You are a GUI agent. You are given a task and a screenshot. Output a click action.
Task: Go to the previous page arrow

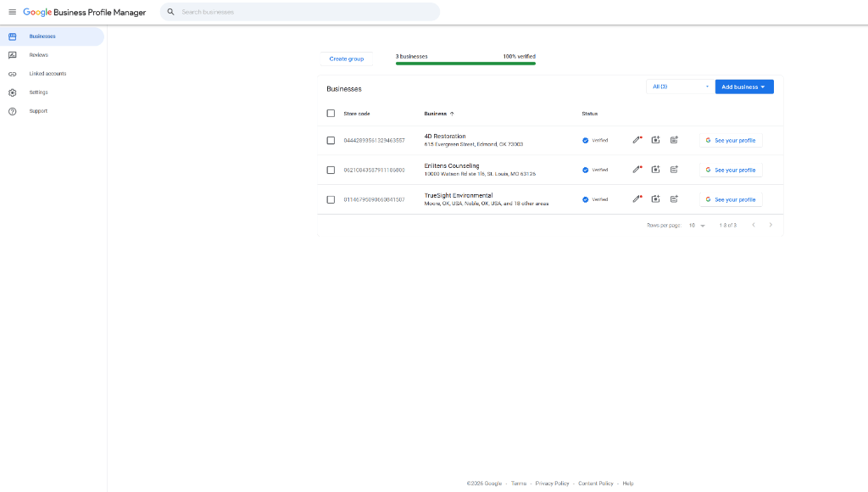(x=754, y=225)
